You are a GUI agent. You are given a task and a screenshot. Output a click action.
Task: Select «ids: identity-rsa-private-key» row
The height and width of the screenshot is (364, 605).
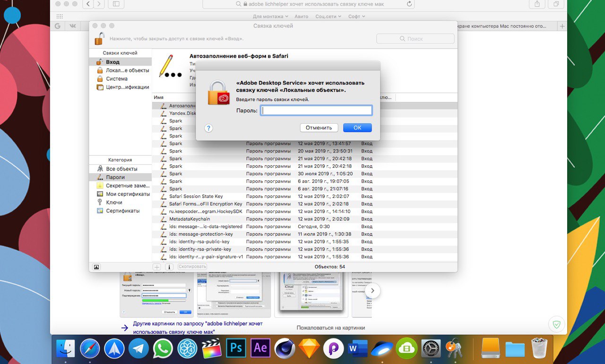pos(305,249)
